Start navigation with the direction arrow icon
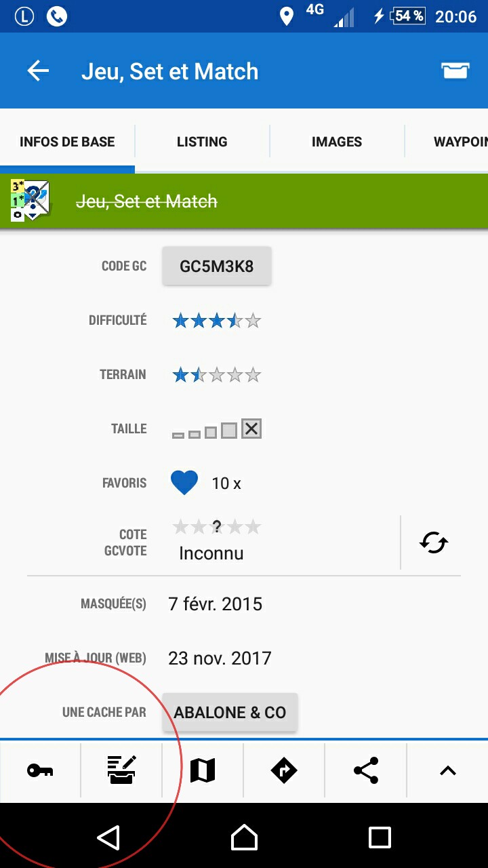The height and width of the screenshot is (868, 488). (x=284, y=770)
